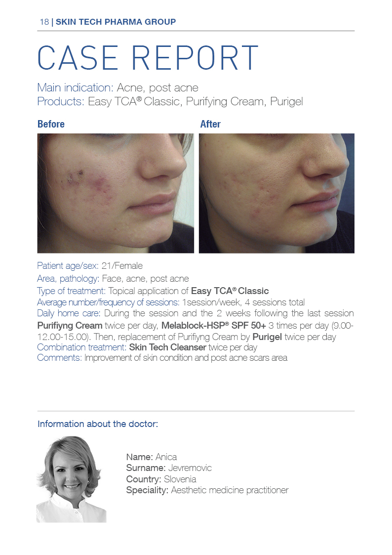392x555 pixels.
Task: Click the Patient age/sex field
Action: tap(90, 266)
